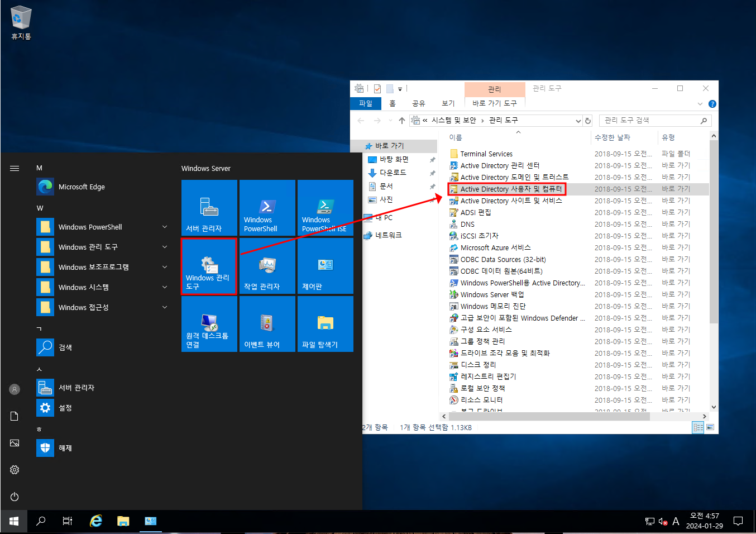The width and height of the screenshot is (756, 534).
Task: Open the 제어판 tile
Action: [x=326, y=266]
